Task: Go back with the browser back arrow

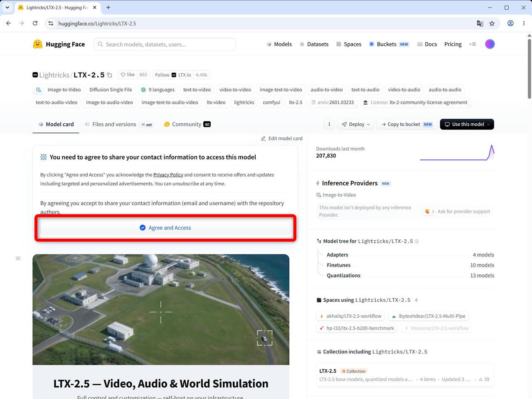Action: [8, 24]
